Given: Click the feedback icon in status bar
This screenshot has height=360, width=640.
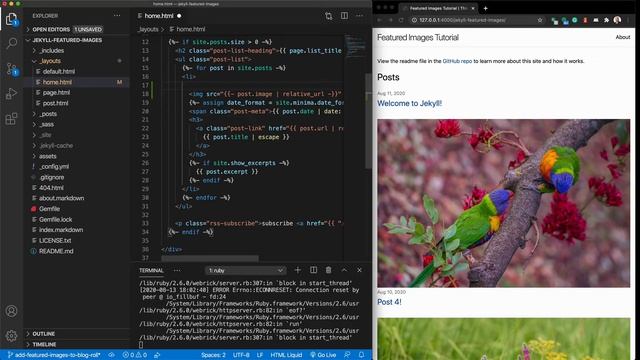Looking at the screenshot, I should 347,355.
